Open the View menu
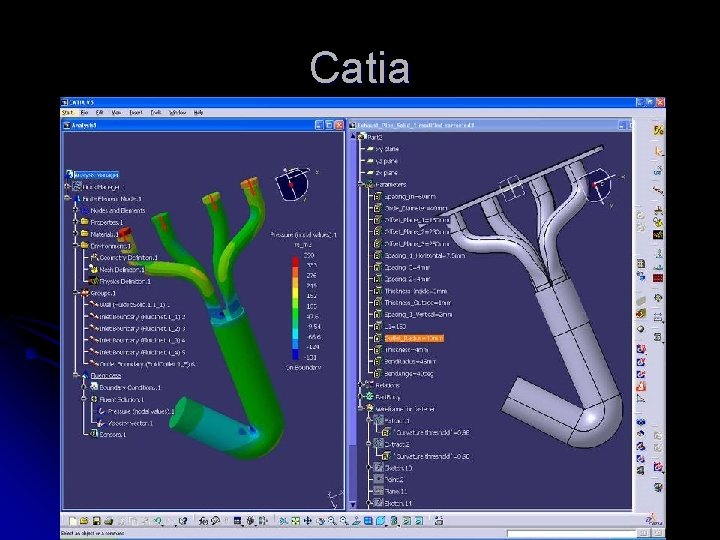 click(116, 112)
